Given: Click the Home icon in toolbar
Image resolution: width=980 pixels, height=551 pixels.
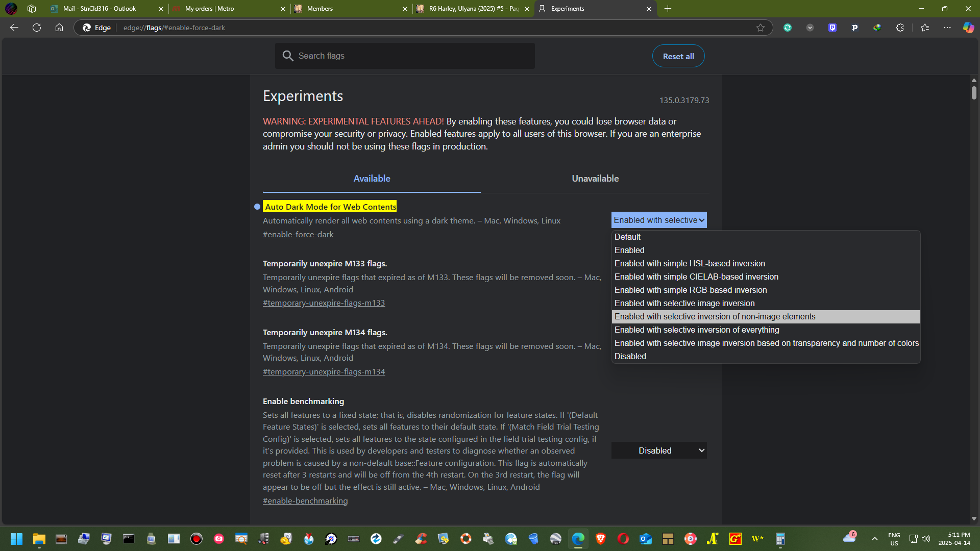Looking at the screenshot, I should [x=59, y=28].
